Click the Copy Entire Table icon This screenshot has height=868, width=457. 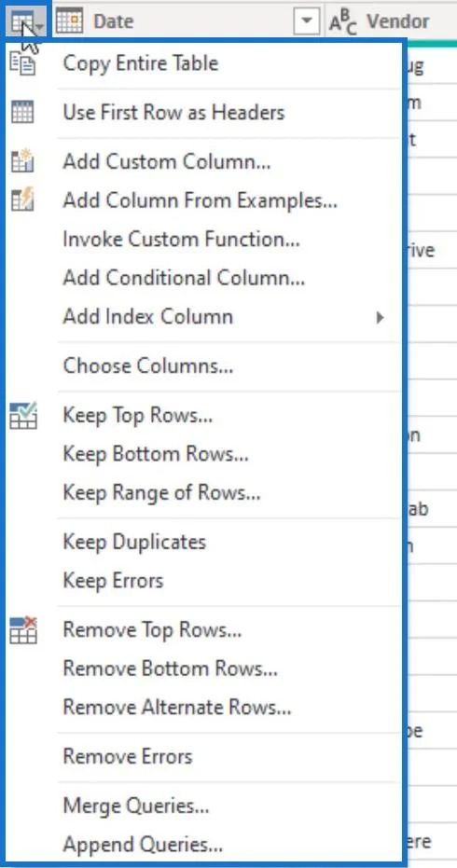[22, 63]
